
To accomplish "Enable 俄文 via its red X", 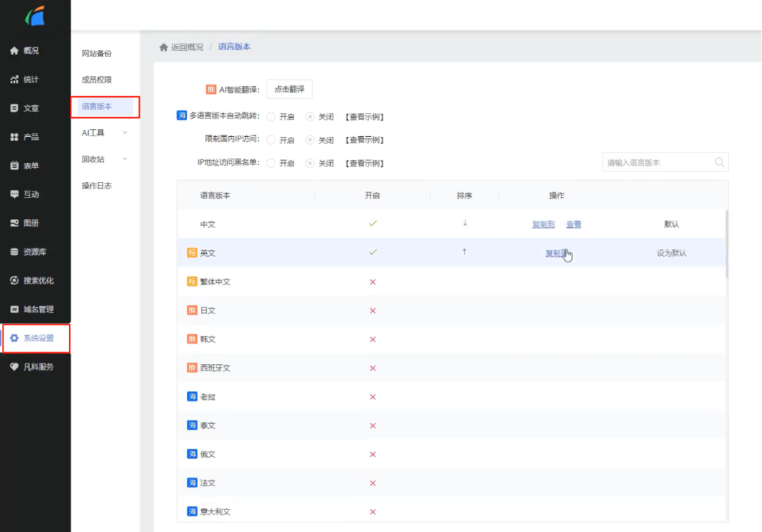I will [373, 454].
